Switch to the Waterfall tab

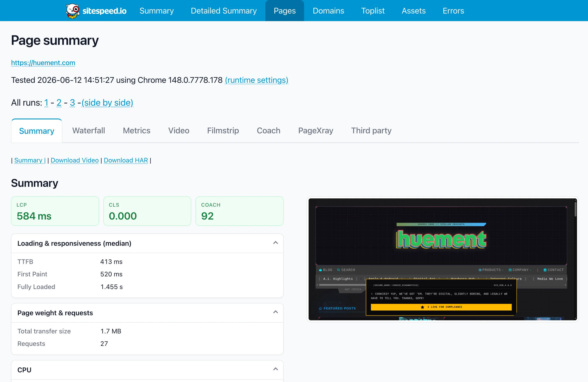[x=88, y=130]
